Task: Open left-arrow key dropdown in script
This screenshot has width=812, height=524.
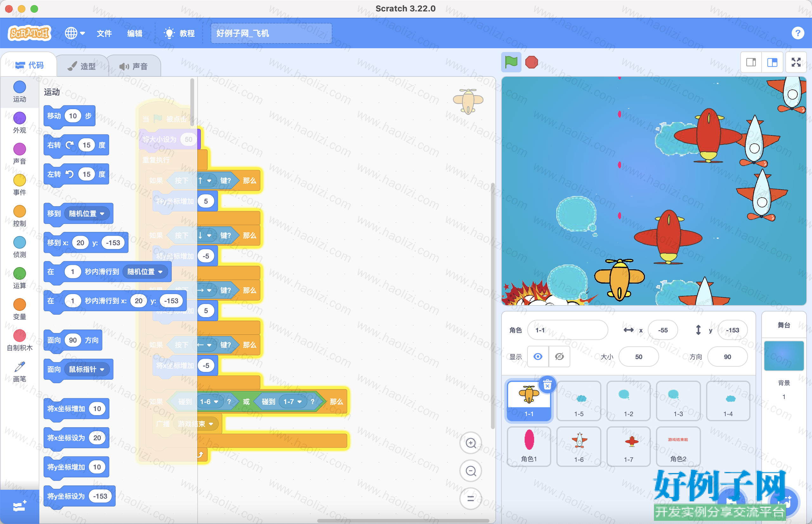Action: [x=205, y=345]
